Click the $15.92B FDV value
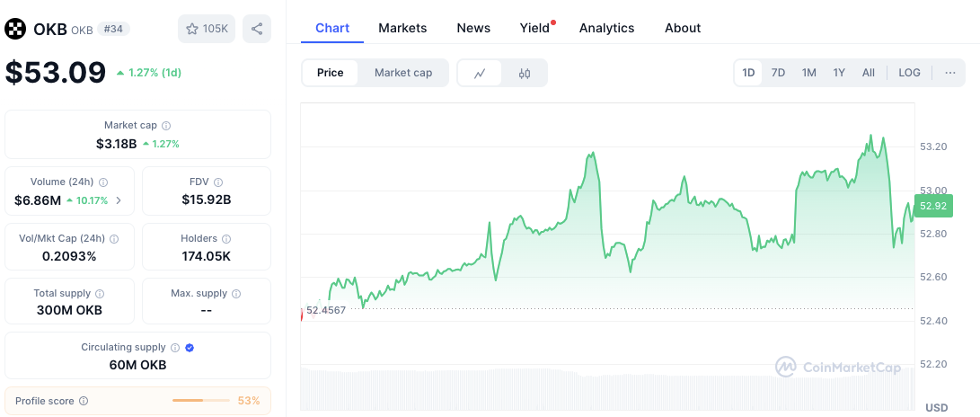This screenshot has width=980, height=417. pos(207,200)
